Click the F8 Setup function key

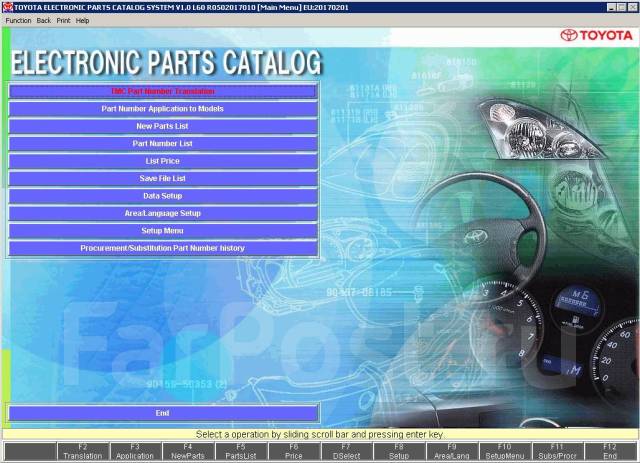coord(399,452)
